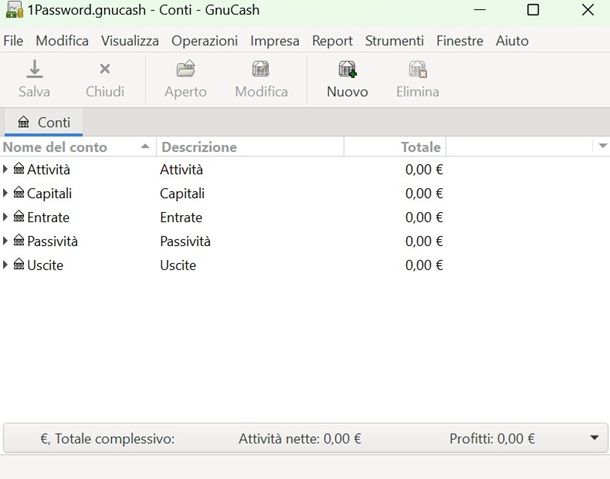Viewport: 610px width, 479px height.
Task: Click the Totale column header
Action: coord(395,147)
